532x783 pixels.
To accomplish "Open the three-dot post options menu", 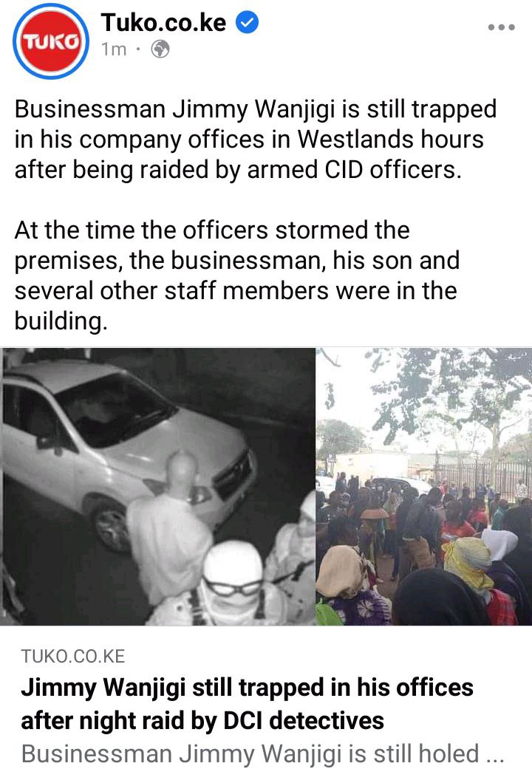I will [502, 27].
